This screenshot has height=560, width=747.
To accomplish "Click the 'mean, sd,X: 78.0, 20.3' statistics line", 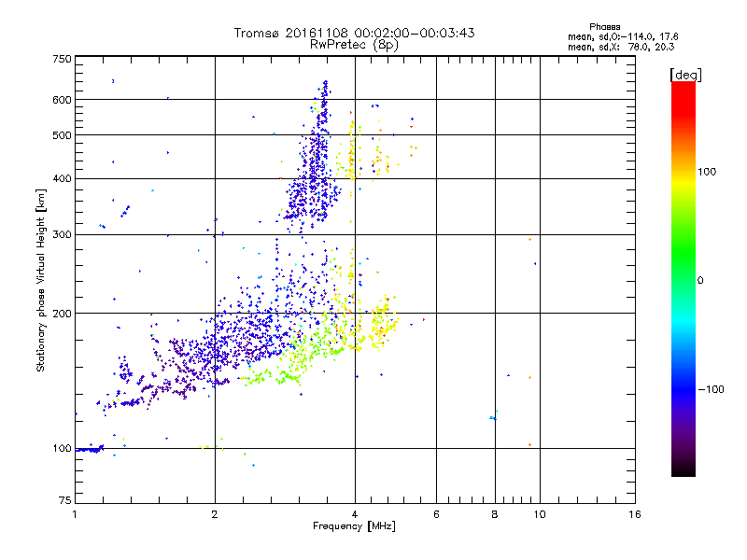I will [621, 47].
